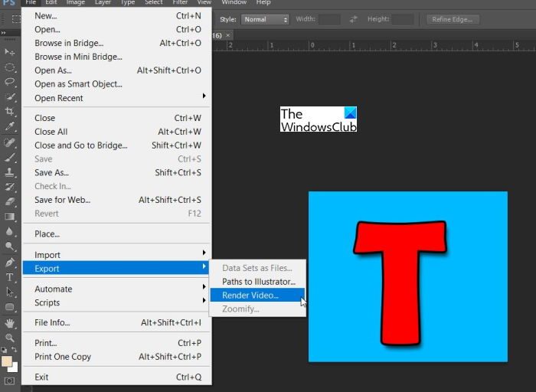Open the background color swatch
Screen dimensions: 536x392
coord(14,368)
